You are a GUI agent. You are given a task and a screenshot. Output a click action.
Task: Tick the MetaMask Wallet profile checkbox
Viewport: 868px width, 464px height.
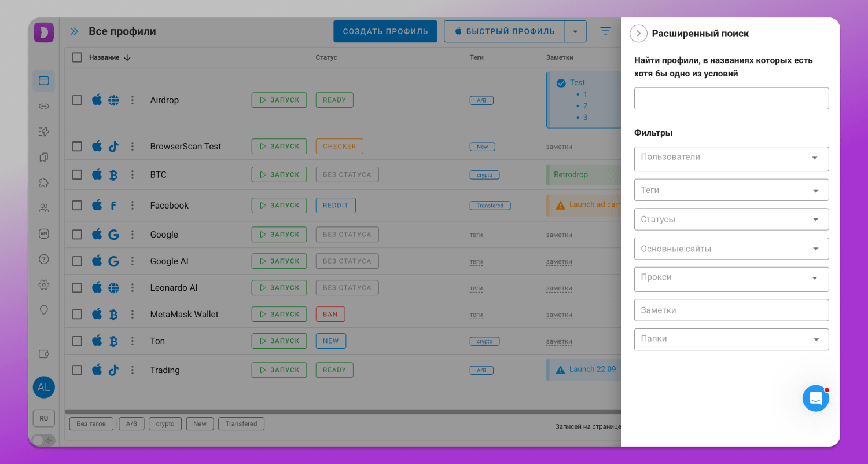pyautogui.click(x=77, y=315)
